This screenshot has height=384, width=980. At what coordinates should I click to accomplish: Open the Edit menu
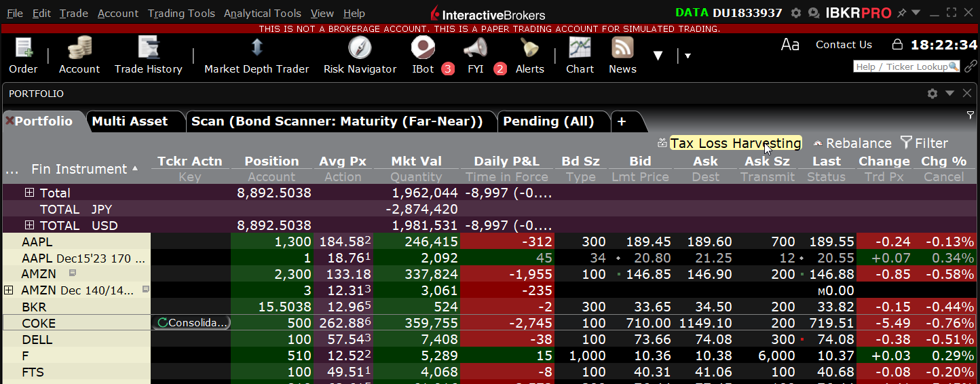tap(41, 14)
